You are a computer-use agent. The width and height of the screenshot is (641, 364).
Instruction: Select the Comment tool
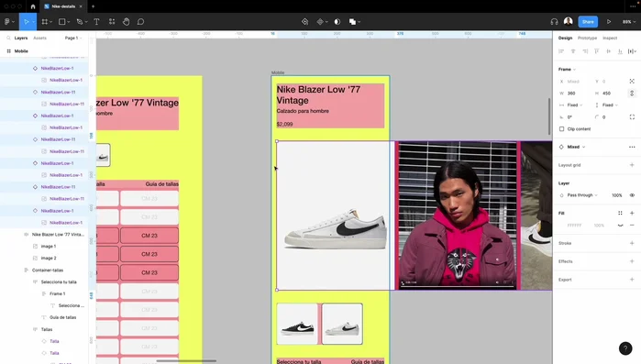140,22
